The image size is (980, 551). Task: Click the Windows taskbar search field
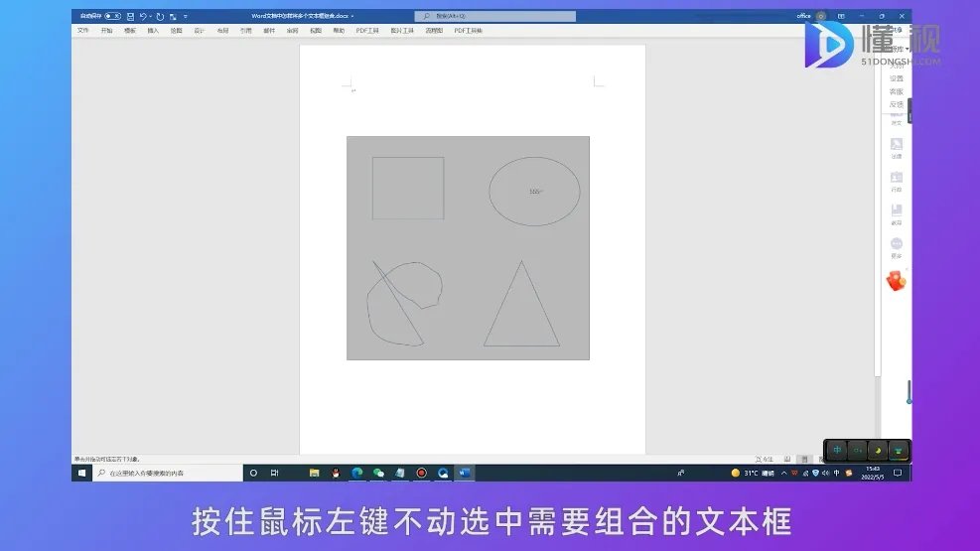tap(168, 473)
